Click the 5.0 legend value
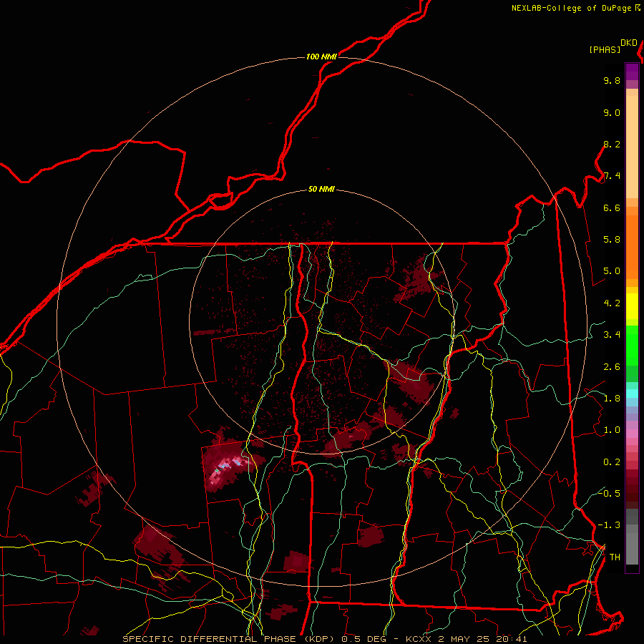This screenshot has width=644, height=644. pos(612,271)
